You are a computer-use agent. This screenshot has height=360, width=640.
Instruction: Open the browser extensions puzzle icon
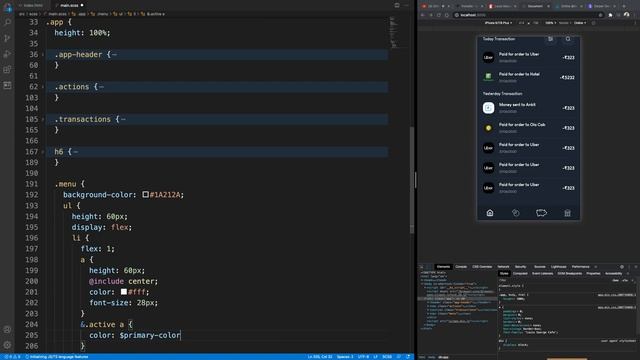pyautogui.click(x=610, y=15)
